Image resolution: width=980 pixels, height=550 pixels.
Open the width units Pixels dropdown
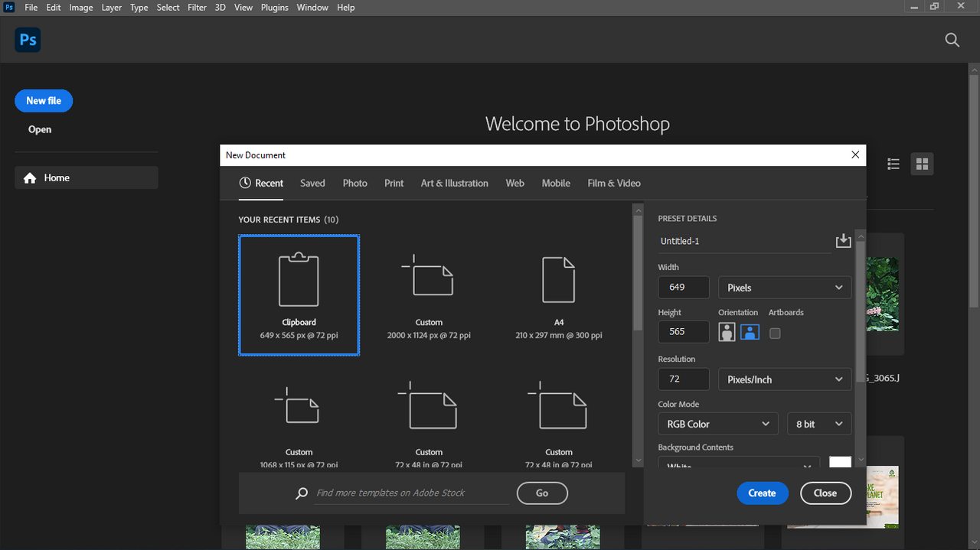click(785, 288)
